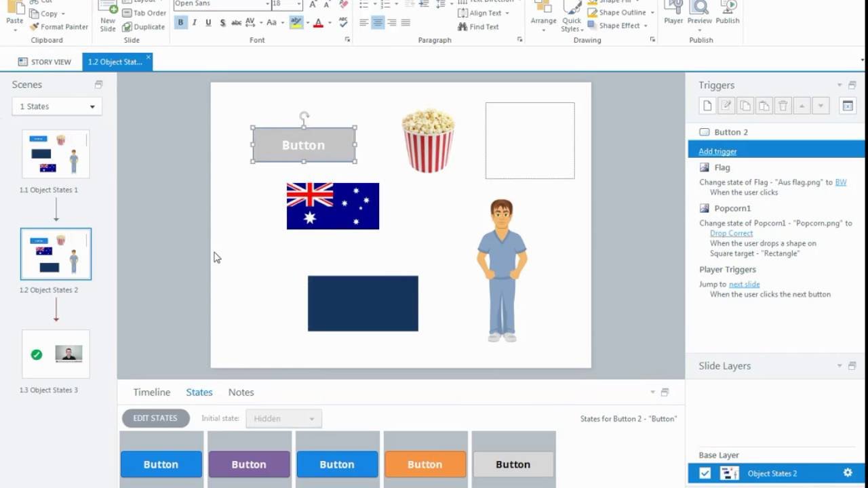Select the purple Button state thumbnail
The height and width of the screenshot is (488, 868).
(249, 464)
